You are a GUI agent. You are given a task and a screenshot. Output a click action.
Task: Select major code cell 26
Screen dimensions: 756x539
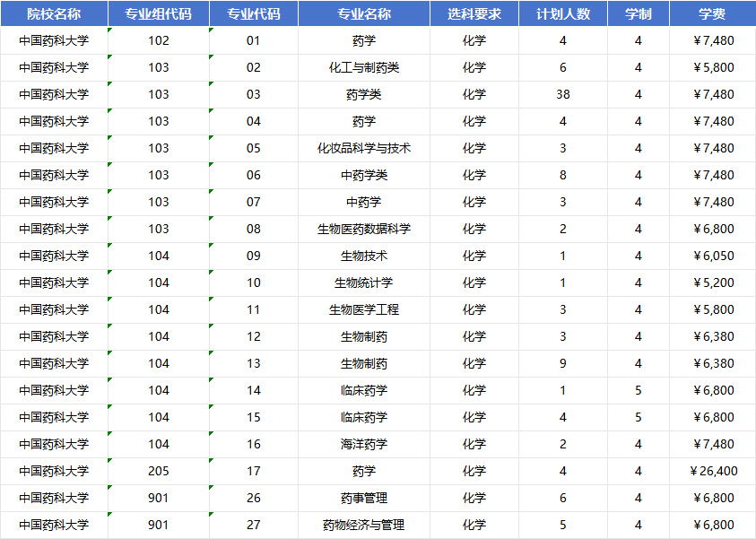(254, 498)
